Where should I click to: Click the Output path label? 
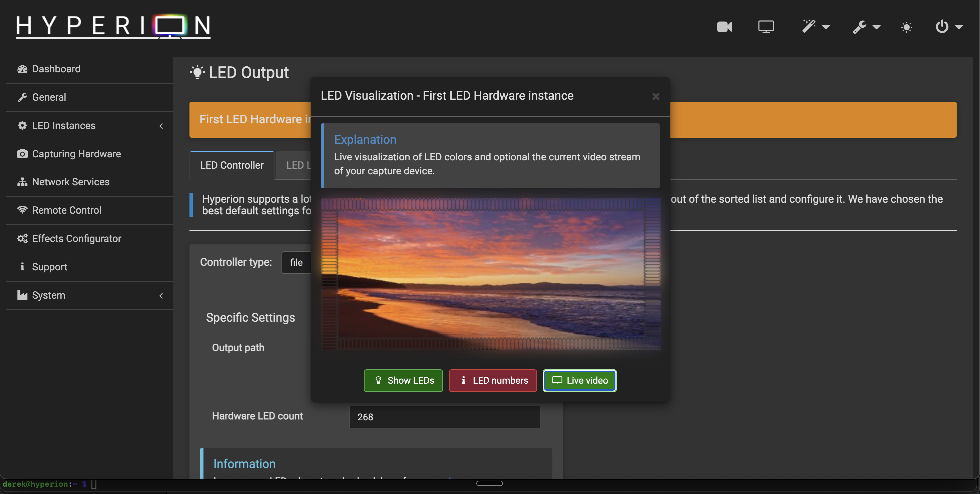(238, 348)
